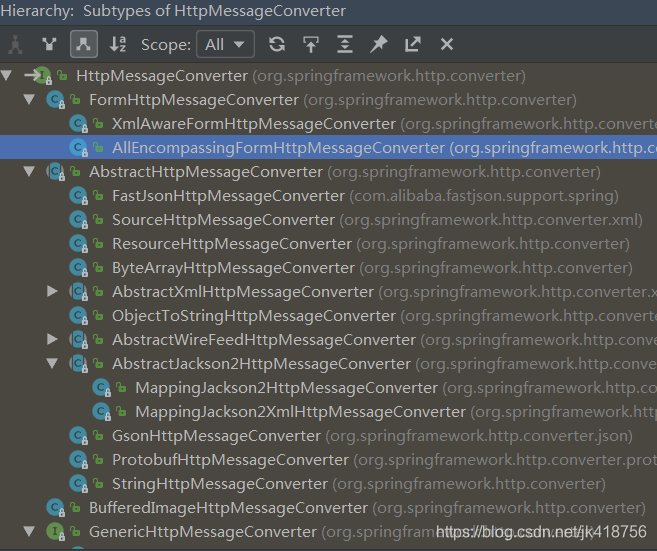Pin the hierarchy tab
The image size is (657, 551).
tap(379, 44)
